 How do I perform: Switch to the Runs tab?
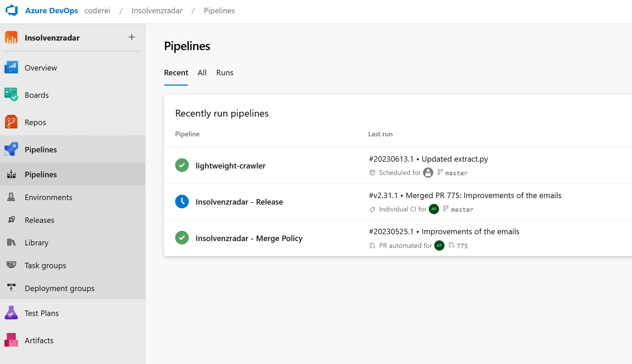(225, 72)
